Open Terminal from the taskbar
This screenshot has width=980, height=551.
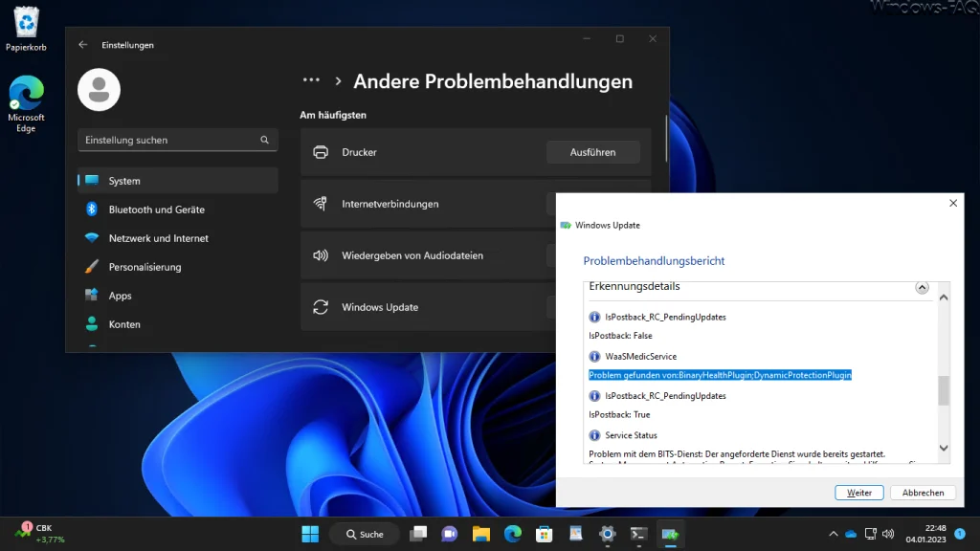click(x=638, y=534)
